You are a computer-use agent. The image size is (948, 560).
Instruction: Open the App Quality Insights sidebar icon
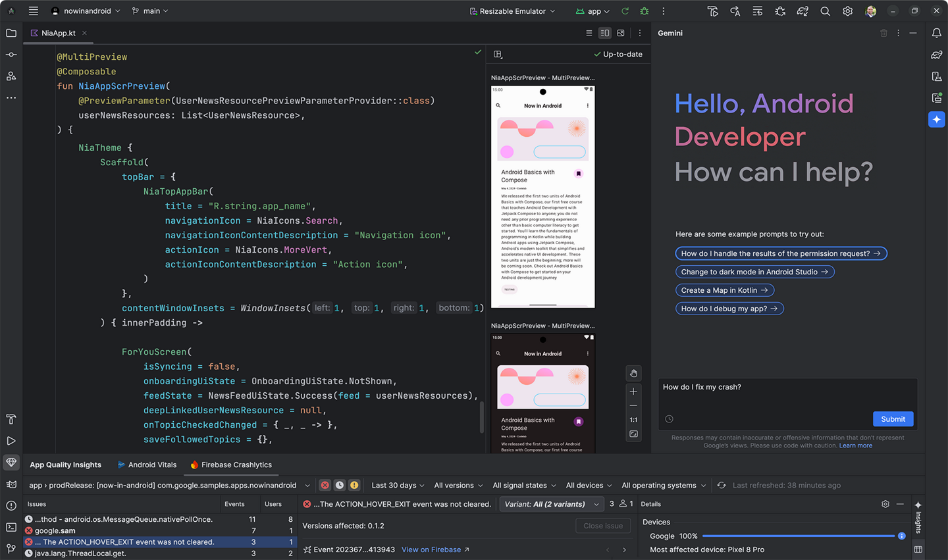pos(11,463)
